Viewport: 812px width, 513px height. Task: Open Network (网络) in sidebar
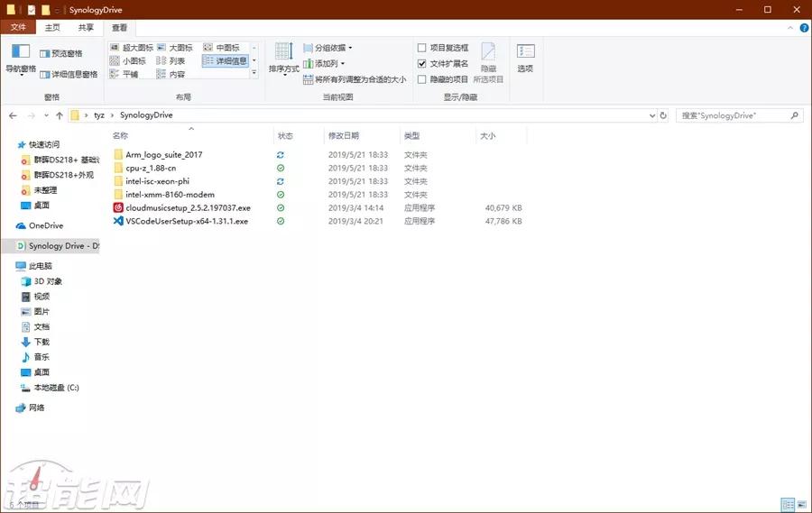point(31,408)
